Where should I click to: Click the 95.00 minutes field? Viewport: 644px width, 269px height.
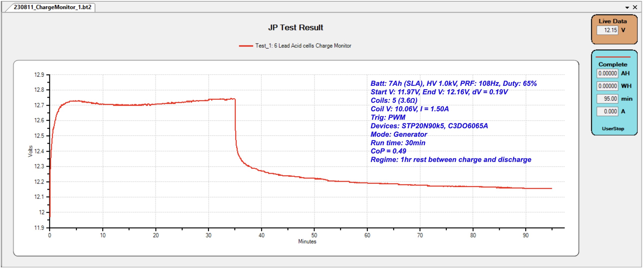[607, 99]
